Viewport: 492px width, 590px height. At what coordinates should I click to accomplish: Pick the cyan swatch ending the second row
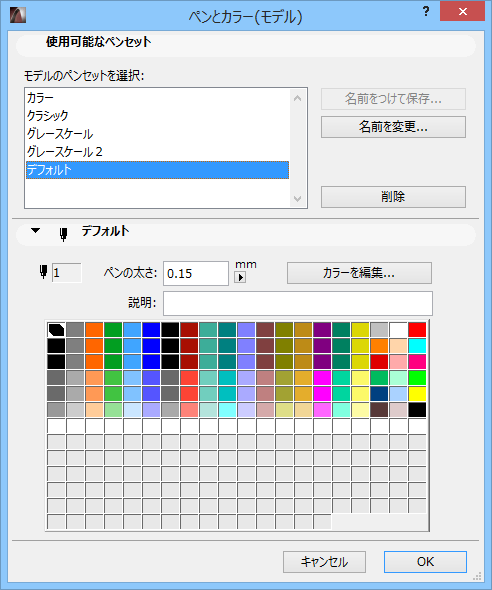coord(417,345)
